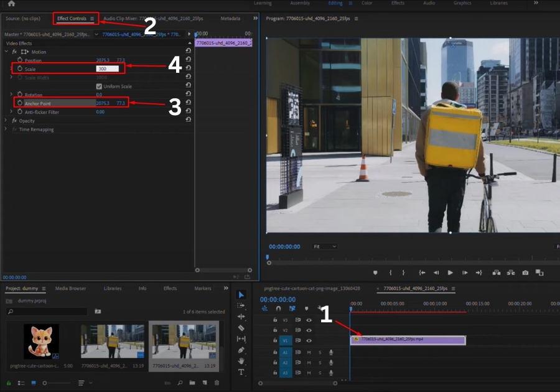Open the Fit zoom level dropdown
This screenshot has height=392, width=560.
point(324,246)
